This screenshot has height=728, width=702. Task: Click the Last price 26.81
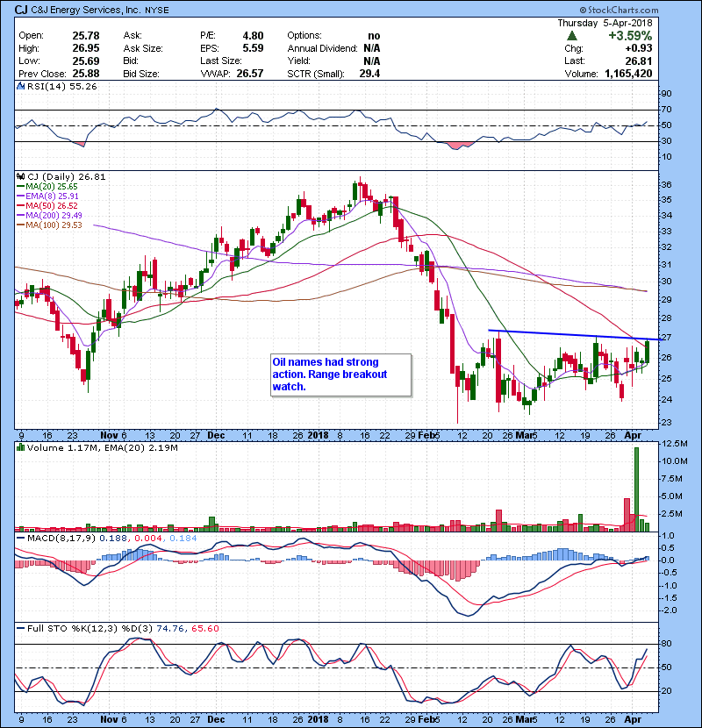[639, 61]
